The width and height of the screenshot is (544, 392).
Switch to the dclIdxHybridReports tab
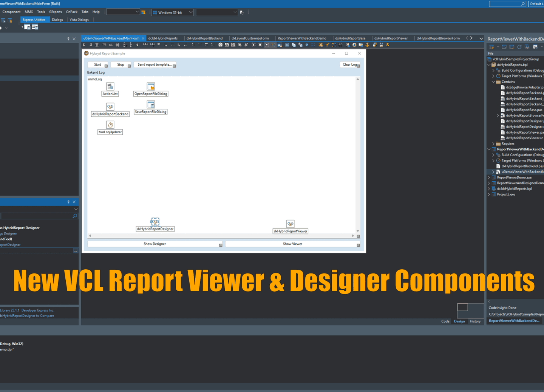(x=164, y=38)
